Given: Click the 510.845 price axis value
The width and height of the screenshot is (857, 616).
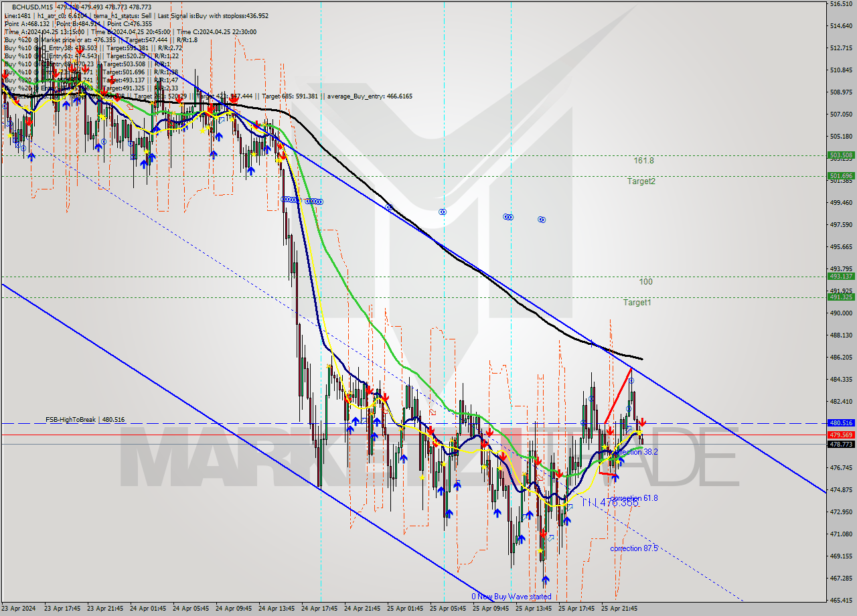Looking at the screenshot, I should tap(841, 70).
